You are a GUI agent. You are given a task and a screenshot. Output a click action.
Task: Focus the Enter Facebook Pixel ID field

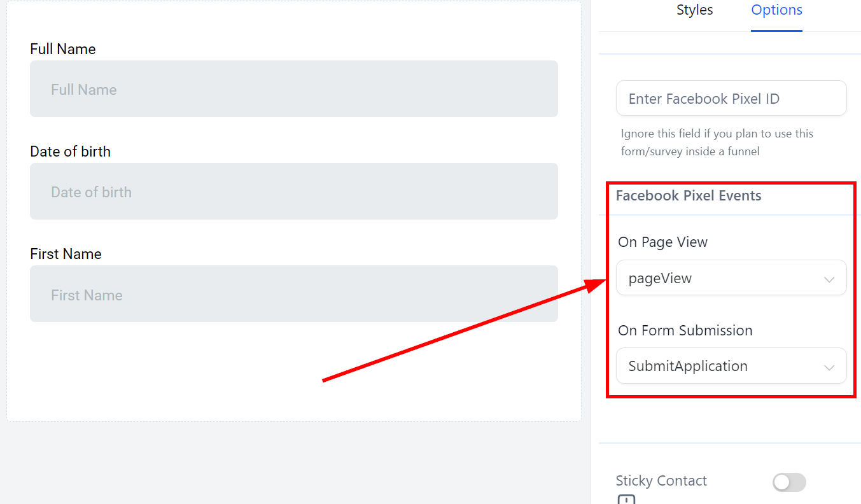731,99
